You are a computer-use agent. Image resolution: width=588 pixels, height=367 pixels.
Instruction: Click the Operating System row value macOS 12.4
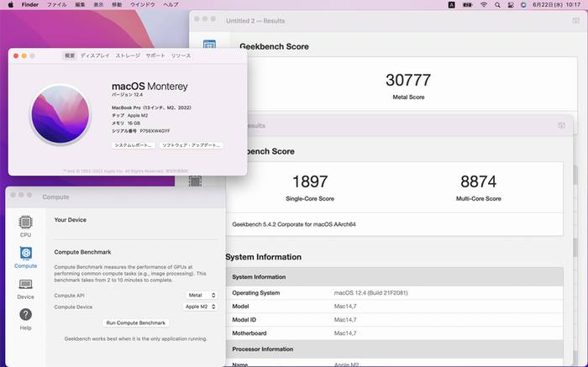371,293
